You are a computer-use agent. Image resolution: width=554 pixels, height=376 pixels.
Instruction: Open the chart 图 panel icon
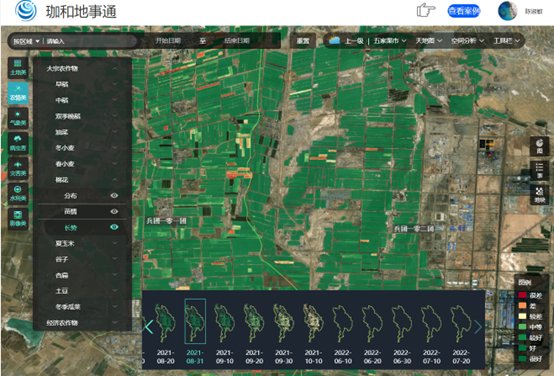540,146
